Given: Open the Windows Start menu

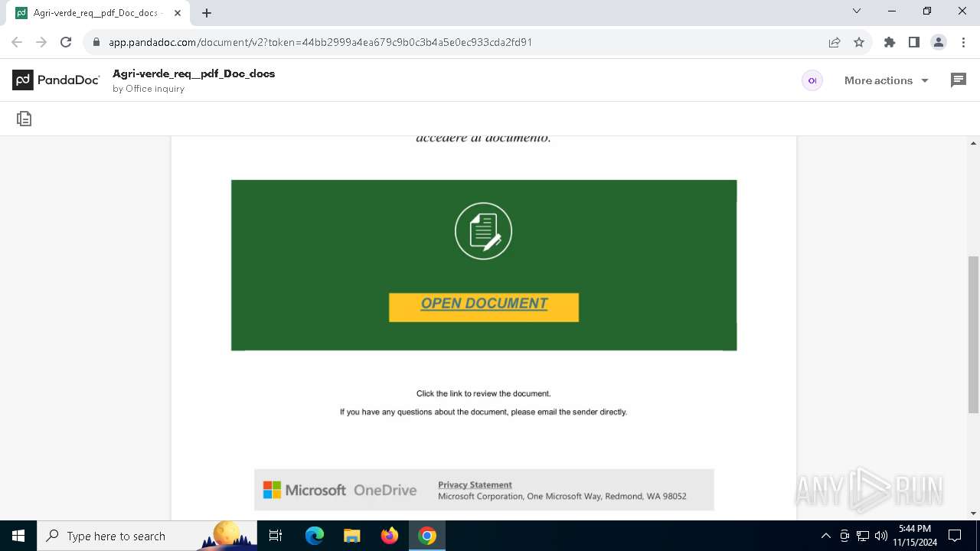Looking at the screenshot, I should [x=18, y=536].
